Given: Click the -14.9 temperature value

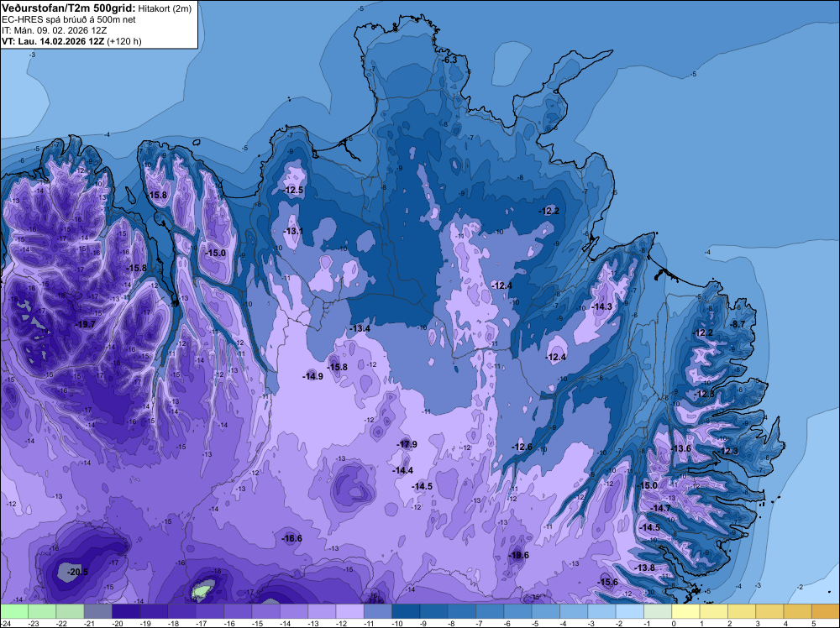Looking at the screenshot, I should point(312,376).
